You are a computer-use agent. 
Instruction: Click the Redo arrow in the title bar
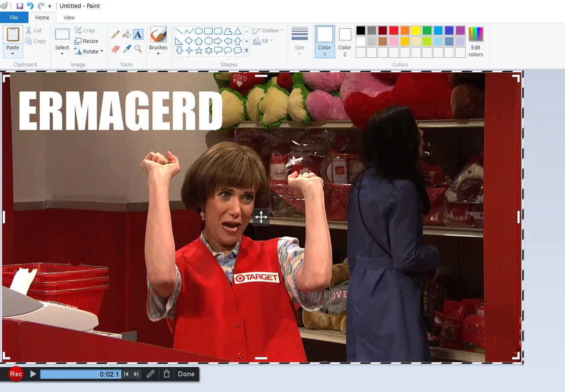41,6
